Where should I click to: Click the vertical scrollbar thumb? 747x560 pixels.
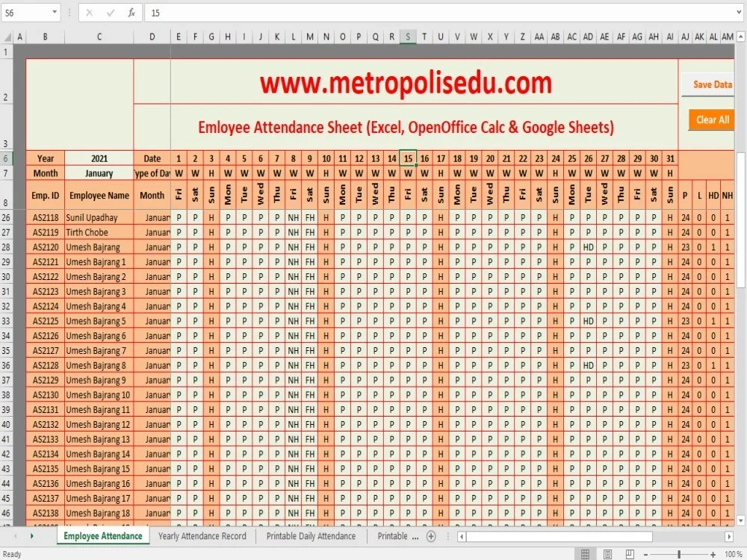pos(740,220)
